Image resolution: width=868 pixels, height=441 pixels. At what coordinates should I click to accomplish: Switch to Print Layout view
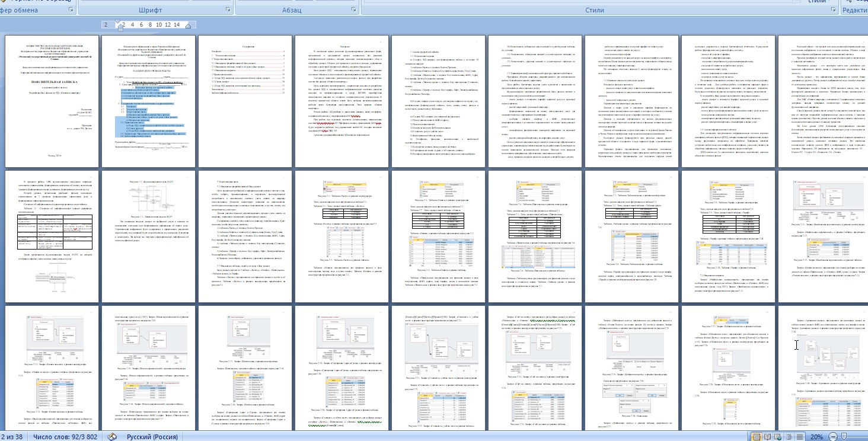[x=757, y=436]
